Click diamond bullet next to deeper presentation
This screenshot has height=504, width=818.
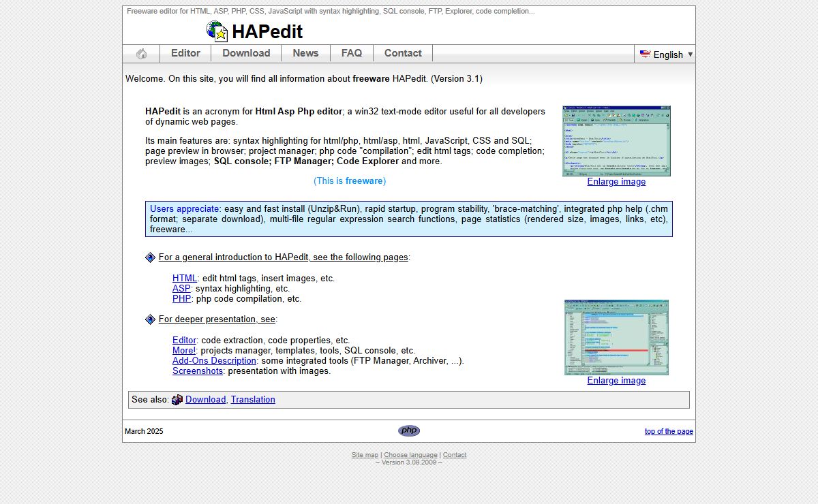coord(151,319)
